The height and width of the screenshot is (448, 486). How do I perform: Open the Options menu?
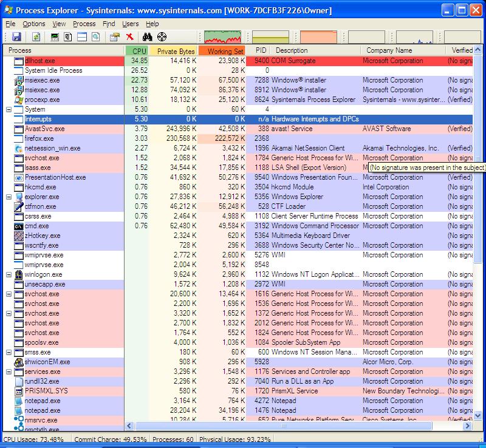pos(34,24)
